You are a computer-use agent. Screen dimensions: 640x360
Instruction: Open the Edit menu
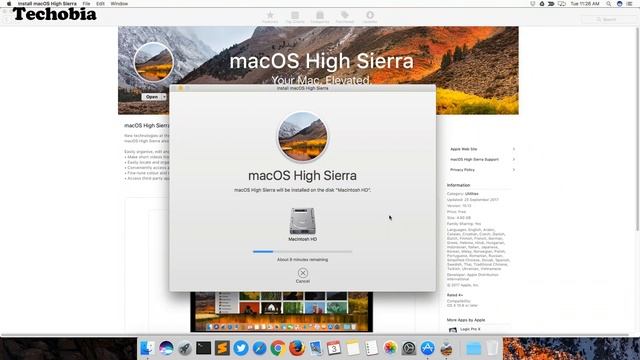coord(100,4)
